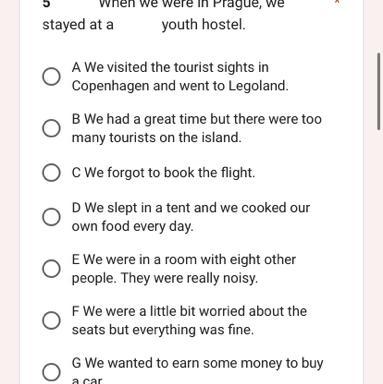Image resolution: width=383 pixels, height=384 pixels.
Task: Click the label 'We slept in a tent'
Action: pyautogui.click(x=131, y=208)
